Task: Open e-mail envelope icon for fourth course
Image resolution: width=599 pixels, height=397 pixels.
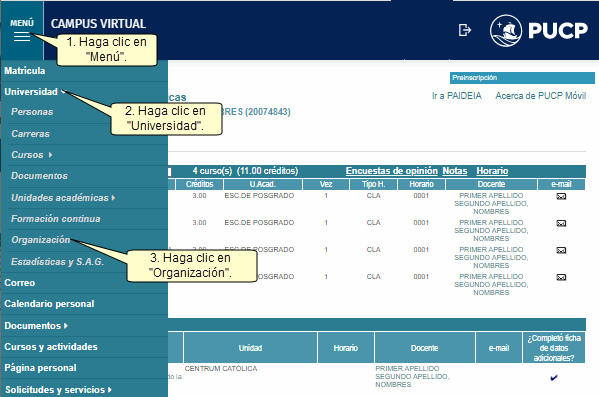Action: coord(561,277)
